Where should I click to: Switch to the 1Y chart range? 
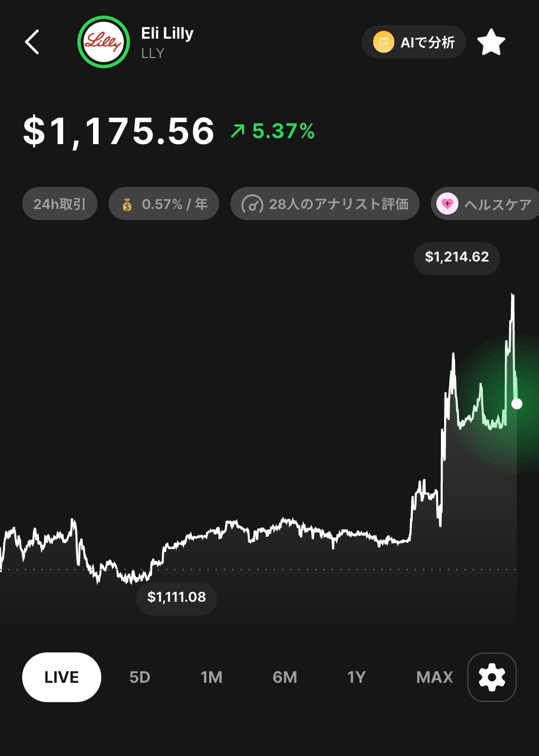click(356, 677)
